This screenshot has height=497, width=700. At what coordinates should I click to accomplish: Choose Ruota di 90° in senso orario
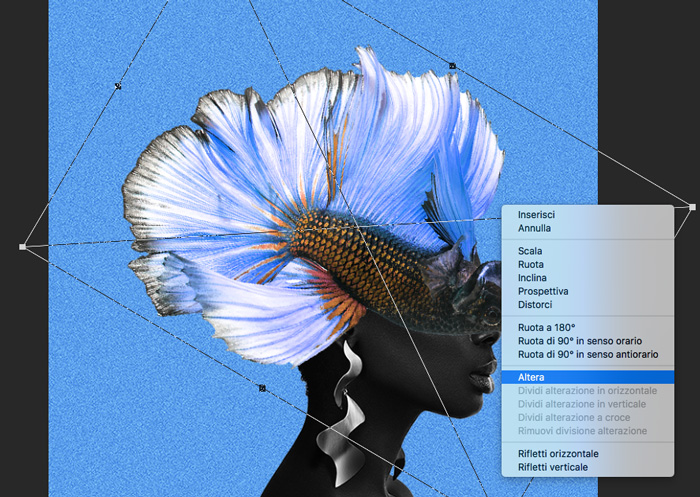point(588,341)
